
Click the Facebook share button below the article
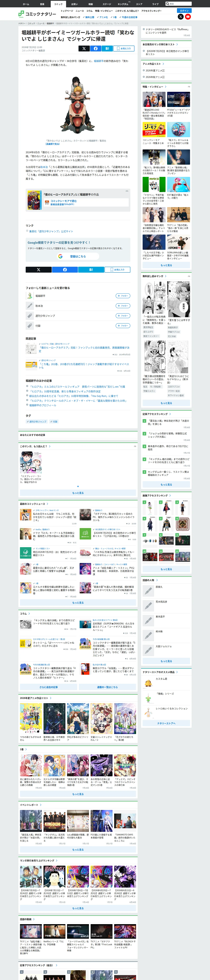point(65,269)
